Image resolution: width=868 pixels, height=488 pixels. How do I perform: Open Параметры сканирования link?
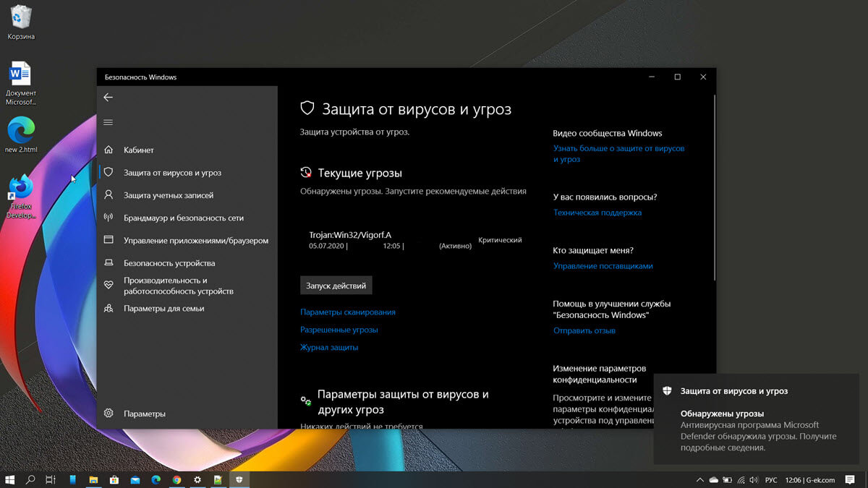(348, 312)
